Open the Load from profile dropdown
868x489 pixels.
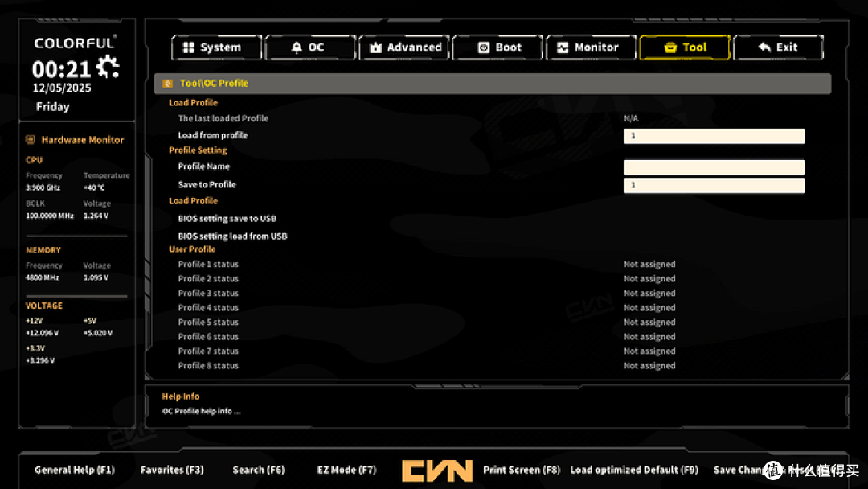pos(714,136)
